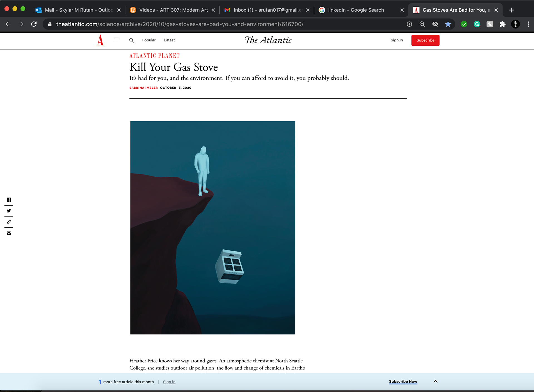534x392 pixels.
Task: Close the ART 307 Videos tab
Action: (x=213, y=10)
